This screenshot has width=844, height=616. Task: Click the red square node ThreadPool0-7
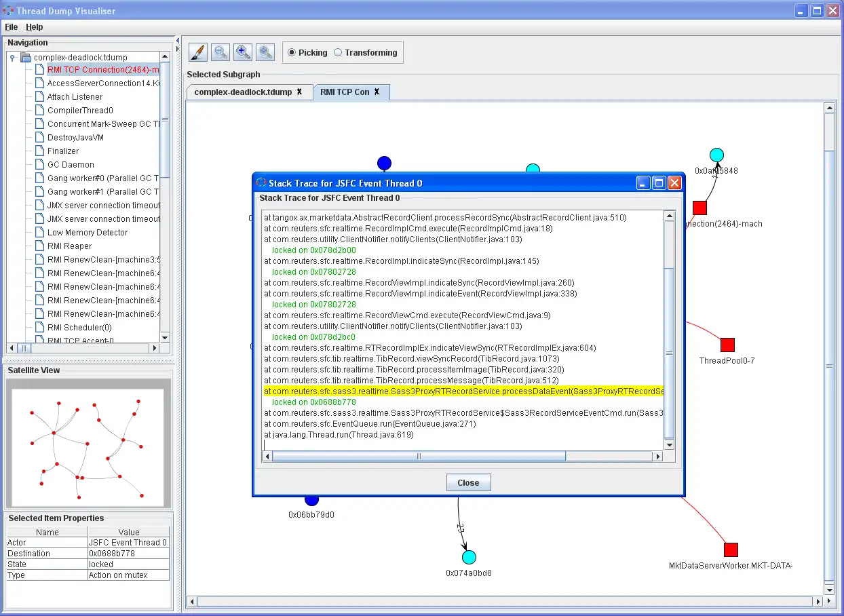(727, 345)
